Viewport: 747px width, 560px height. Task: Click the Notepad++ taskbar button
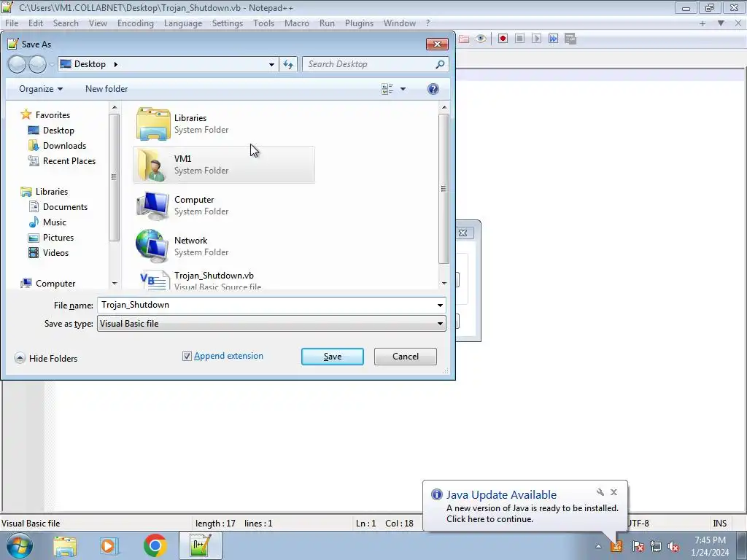200,545
